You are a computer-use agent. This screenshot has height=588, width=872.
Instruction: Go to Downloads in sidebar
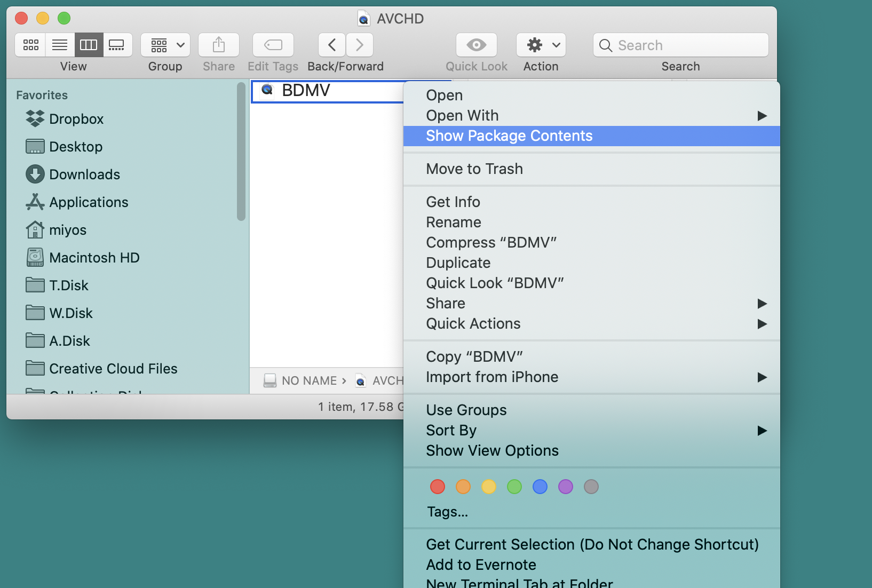tap(84, 174)
